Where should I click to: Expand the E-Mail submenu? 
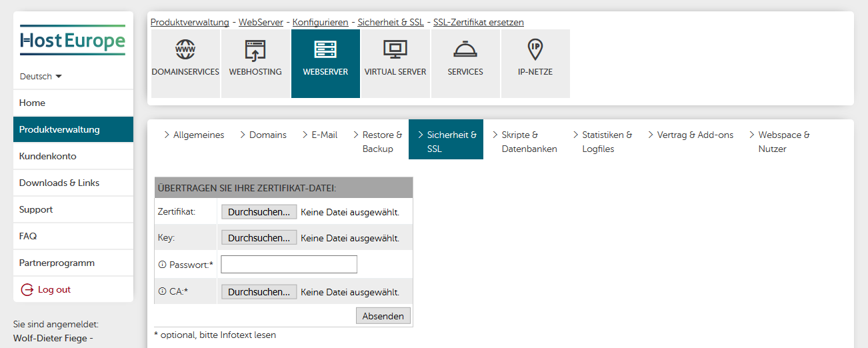(x=320, y=135)
